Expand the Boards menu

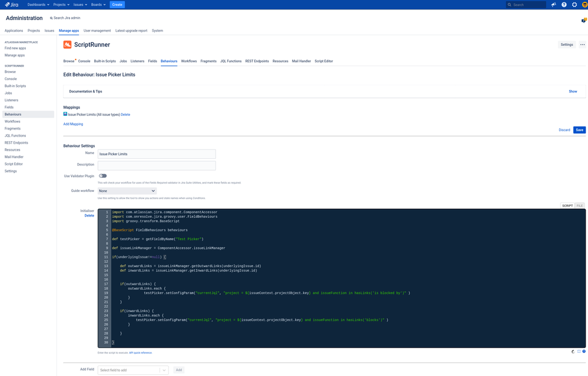point(98,5)
